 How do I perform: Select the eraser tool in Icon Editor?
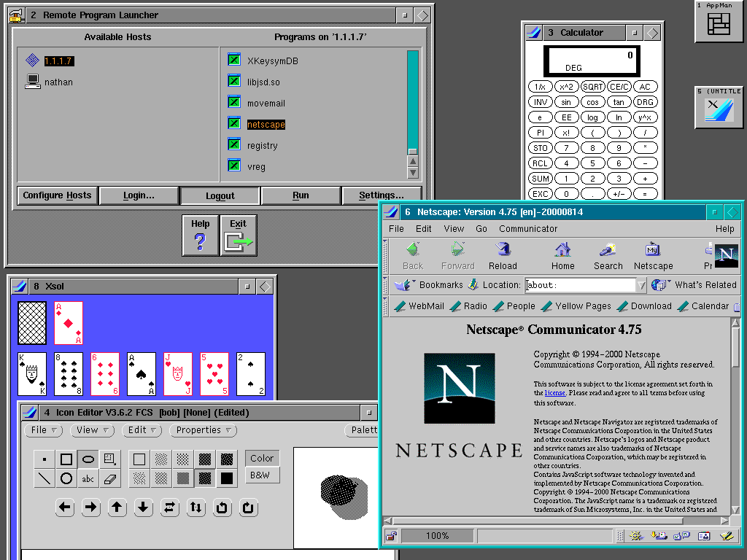point(111,478)
